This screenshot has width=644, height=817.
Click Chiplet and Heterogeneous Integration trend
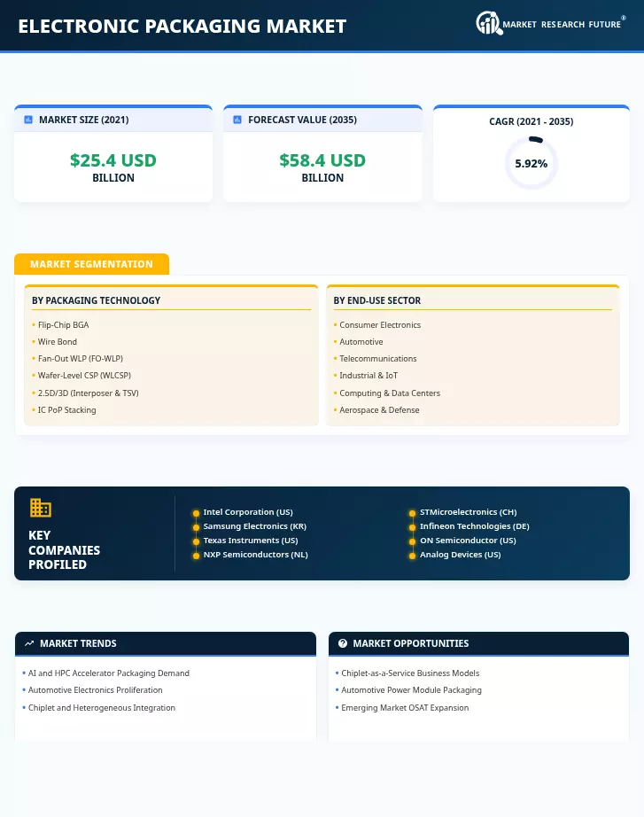click(102, 708)
